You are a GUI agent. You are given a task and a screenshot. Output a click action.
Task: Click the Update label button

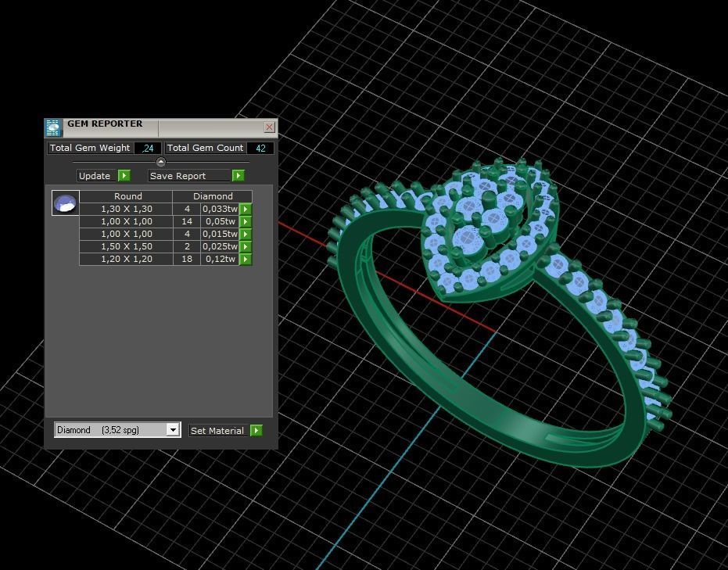click(x=97, y=175)
